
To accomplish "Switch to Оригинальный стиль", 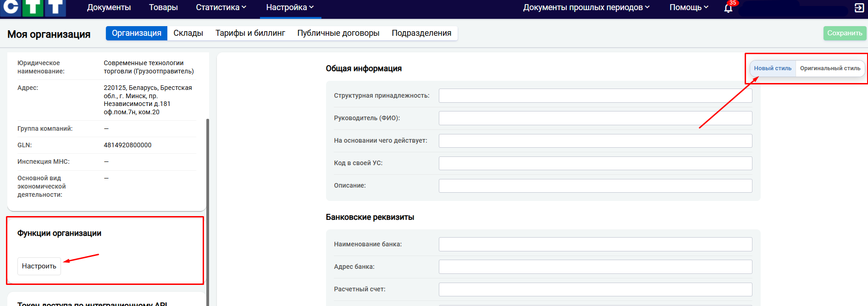I will tap(830, 68).
